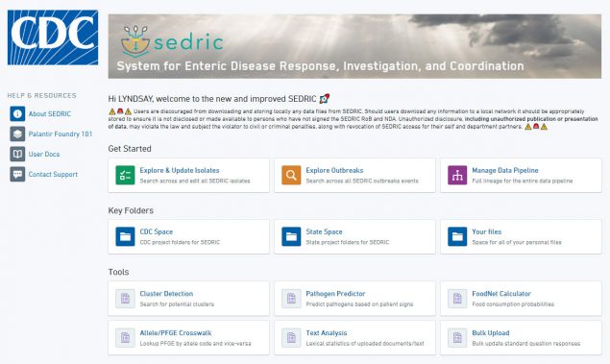
Task: Click the State Space folder icon
Action: 291,236
